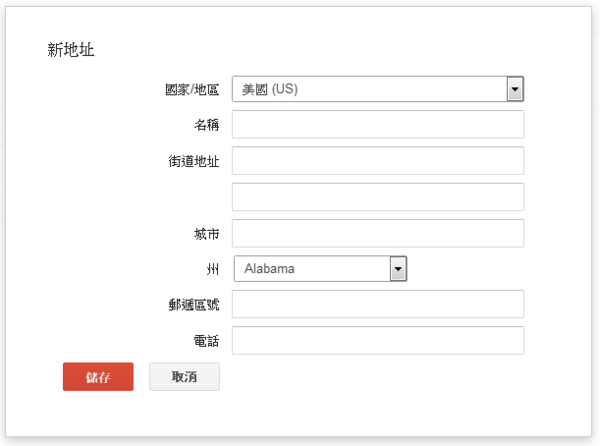The image size is (600, 446).
Task: Click into the 郵遞區號 postal code field
Action: click(378, 304)
